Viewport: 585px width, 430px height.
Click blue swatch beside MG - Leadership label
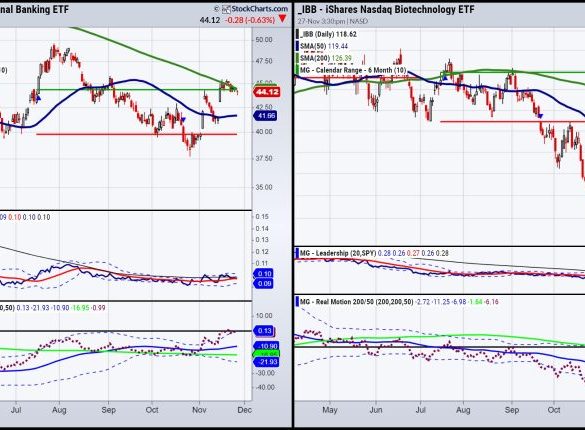coord(298,253)
